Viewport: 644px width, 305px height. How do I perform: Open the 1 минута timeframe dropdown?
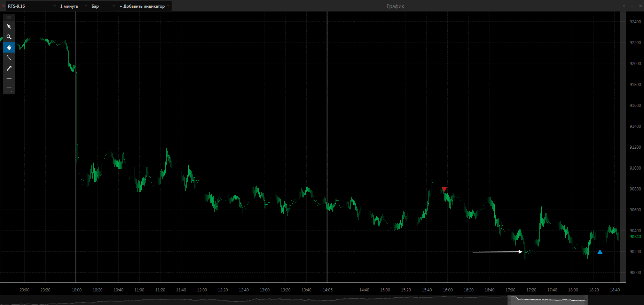tap(73, 6)
